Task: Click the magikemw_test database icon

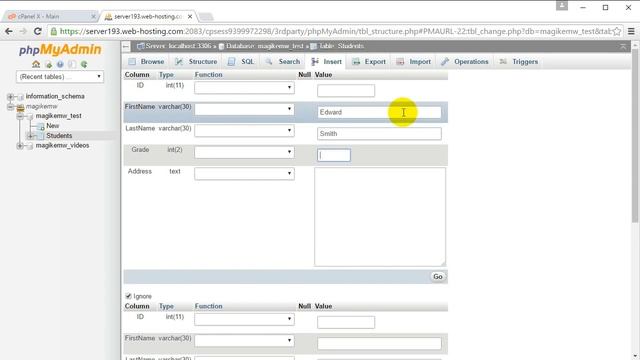Action: (30, 116)
